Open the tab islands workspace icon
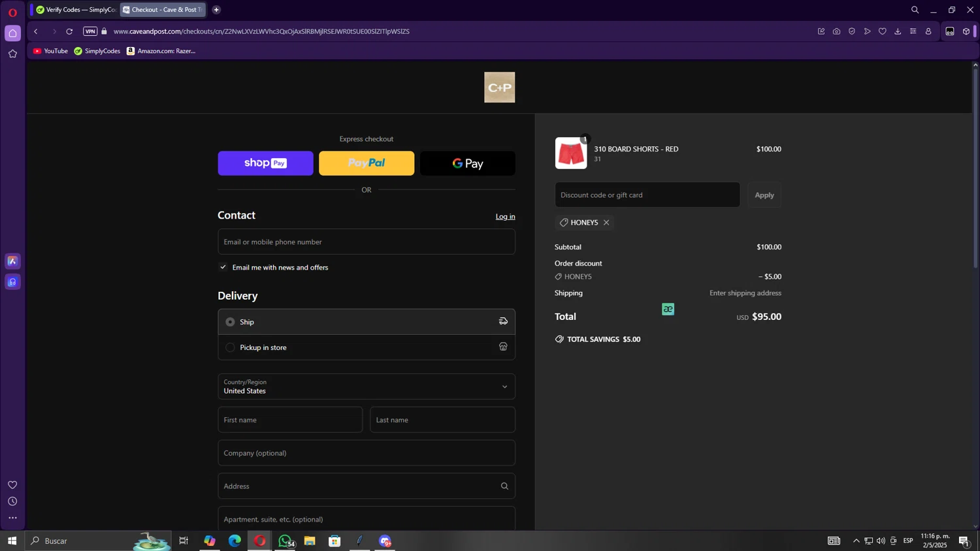Viewport: 980px width, 551px height. (x=950, y=31)
